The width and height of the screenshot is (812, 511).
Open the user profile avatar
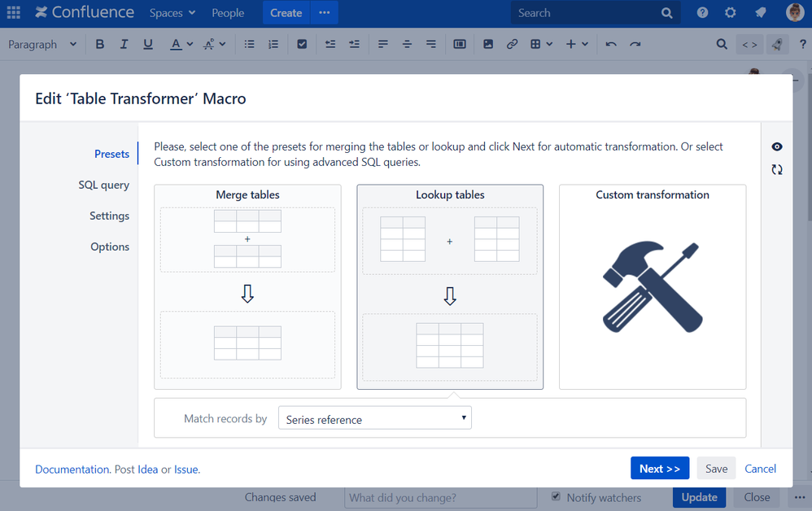(x=795, y=12)
